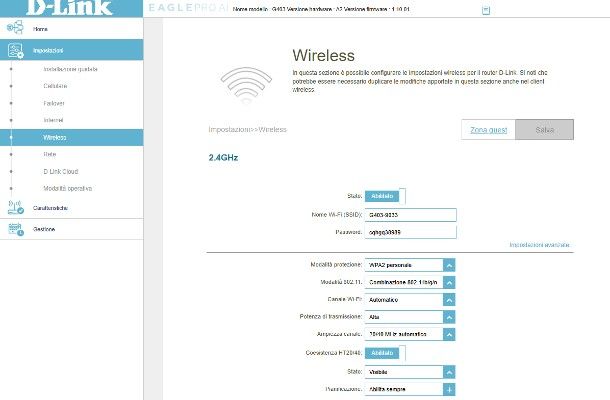
Task: Click the D-Link logo
Action: point(69,7)
